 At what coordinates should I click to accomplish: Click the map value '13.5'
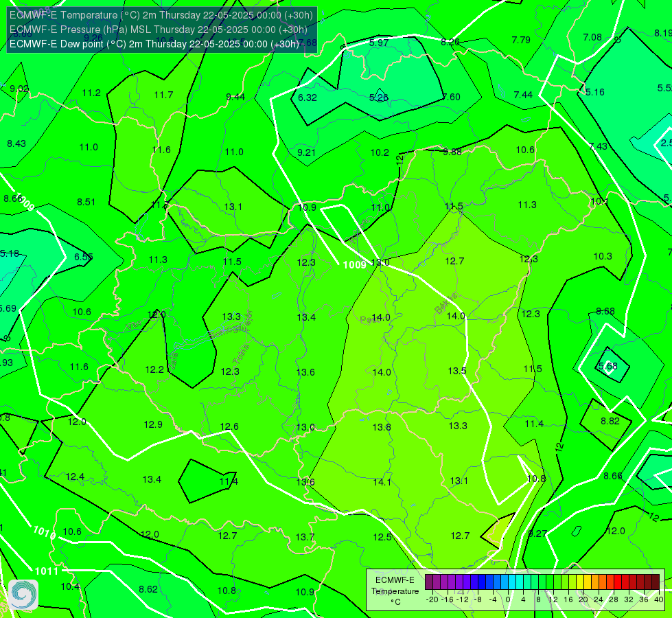[x=457, y=371]
